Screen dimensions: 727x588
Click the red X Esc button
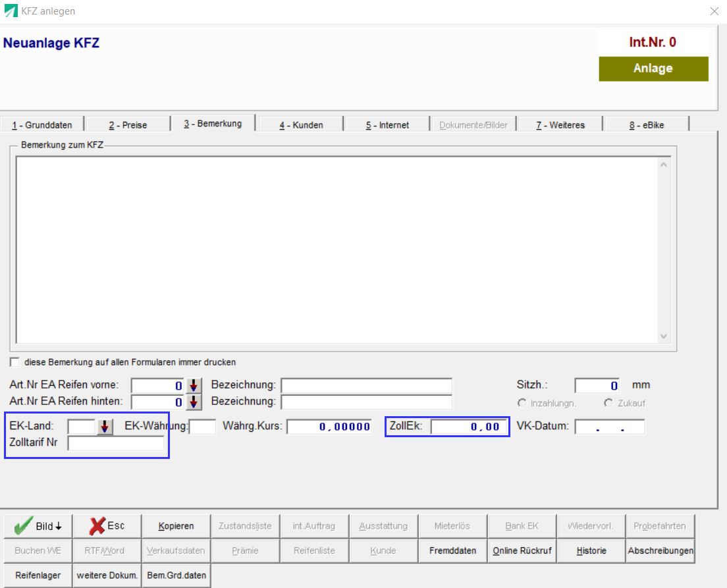pos(107,526)
